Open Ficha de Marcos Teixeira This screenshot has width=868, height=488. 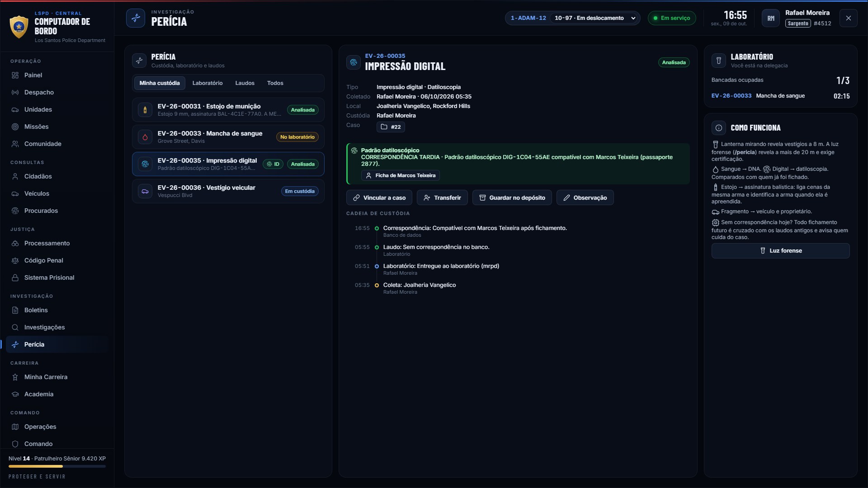point(401,175)
